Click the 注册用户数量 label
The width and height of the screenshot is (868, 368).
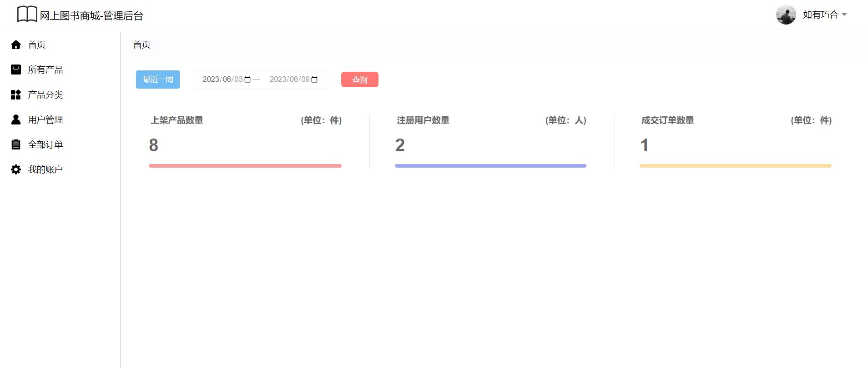[423, 120]
